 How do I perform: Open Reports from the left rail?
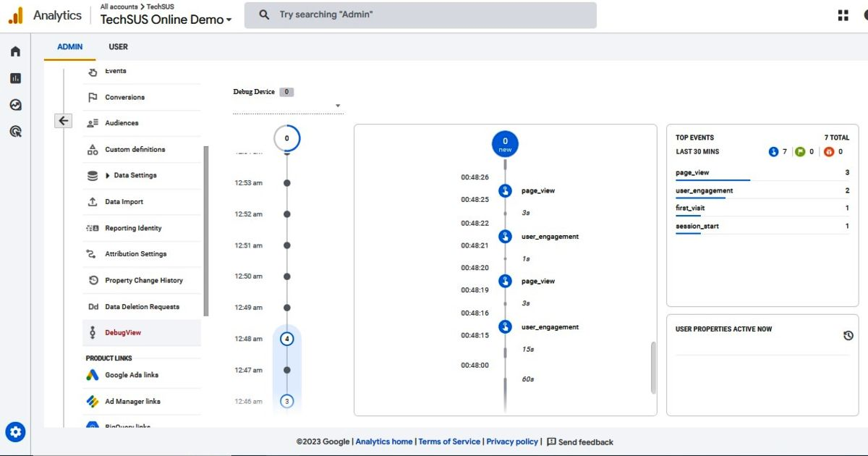(15, 78)
